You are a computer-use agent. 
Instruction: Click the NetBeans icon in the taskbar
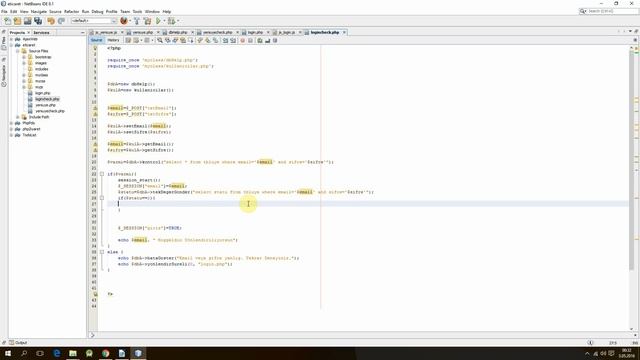tap(138, 353)
